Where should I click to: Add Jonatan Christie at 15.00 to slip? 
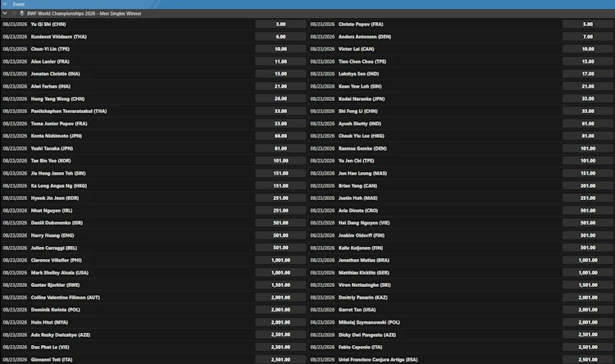click(x=280, y=74)
